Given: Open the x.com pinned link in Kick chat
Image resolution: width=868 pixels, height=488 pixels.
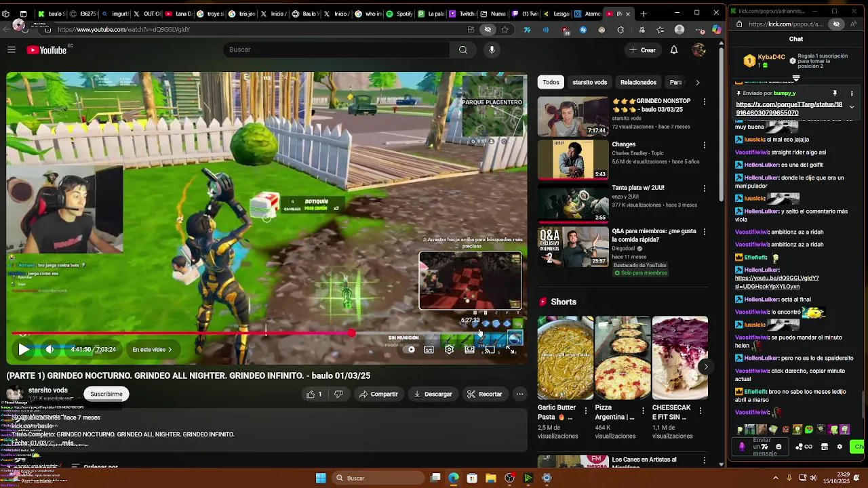Looking at the screenshot, I should pyautogui.click(x=789, y=108).
